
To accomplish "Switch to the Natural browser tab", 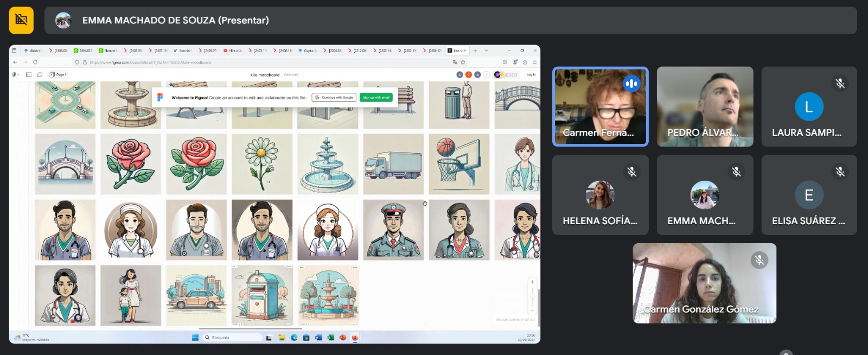I will (x=109, y=50).
